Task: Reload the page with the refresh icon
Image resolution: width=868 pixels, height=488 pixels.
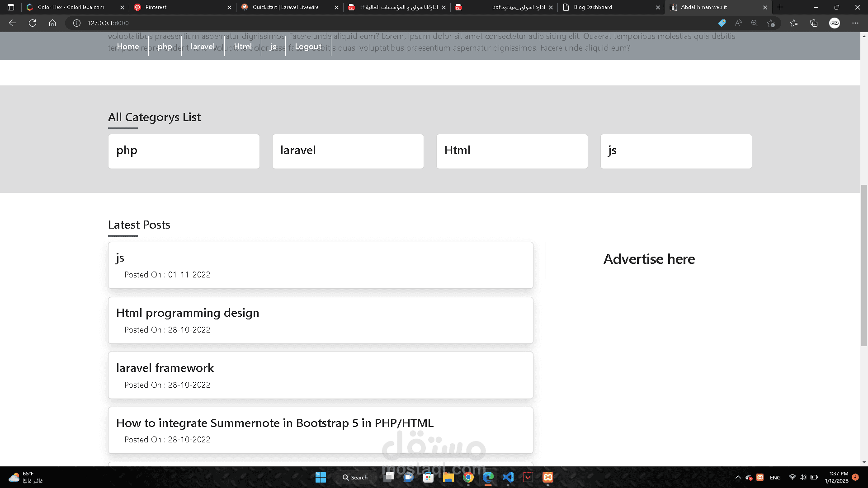Action: pos(33,23)
